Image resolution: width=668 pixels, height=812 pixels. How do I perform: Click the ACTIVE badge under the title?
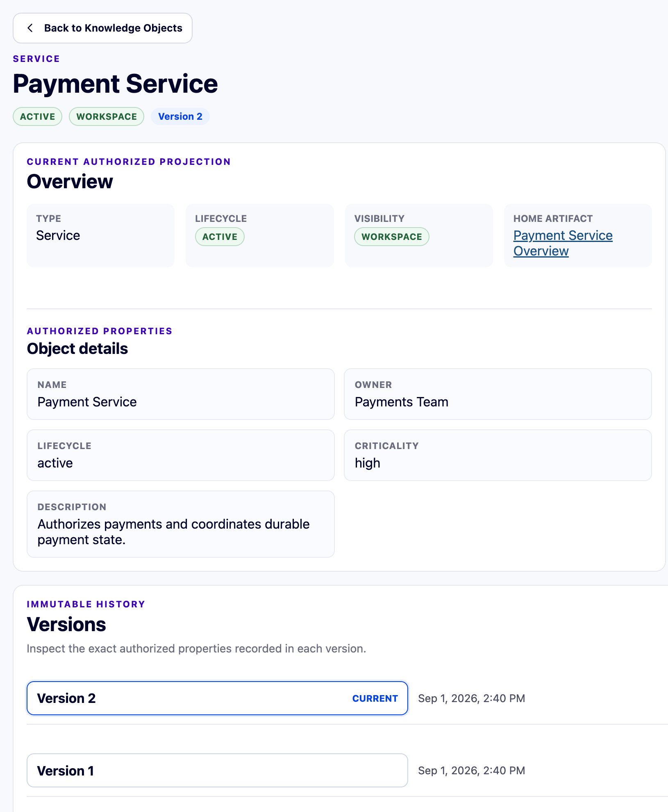pos(37,116)
